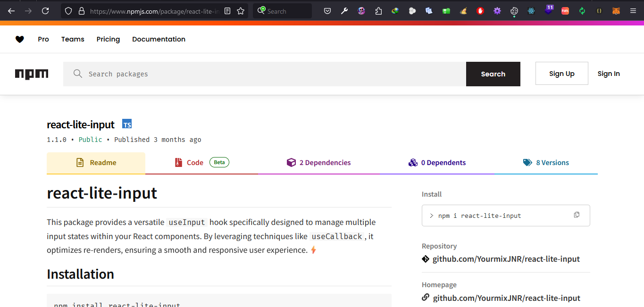Screen dimensions: 644x307
Task: Open the 2 Dependencies tab
Action: point(319,163)
